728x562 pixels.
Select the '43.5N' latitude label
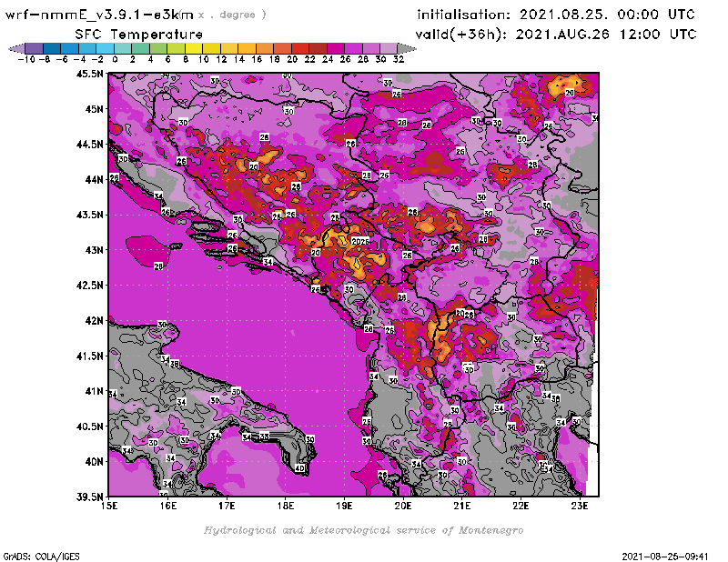tap(89, 215)
